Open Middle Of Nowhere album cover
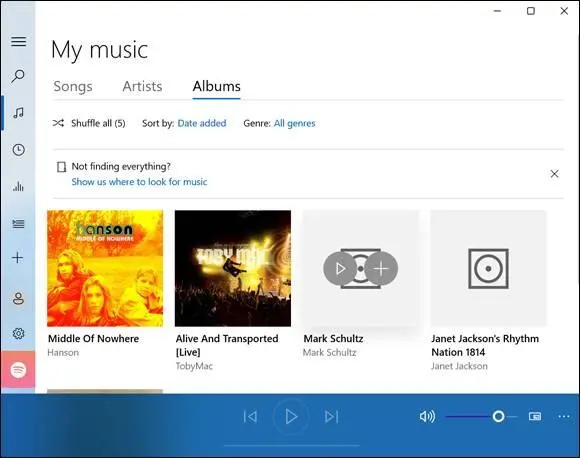The image size is (580, 458). coord(105,268)
